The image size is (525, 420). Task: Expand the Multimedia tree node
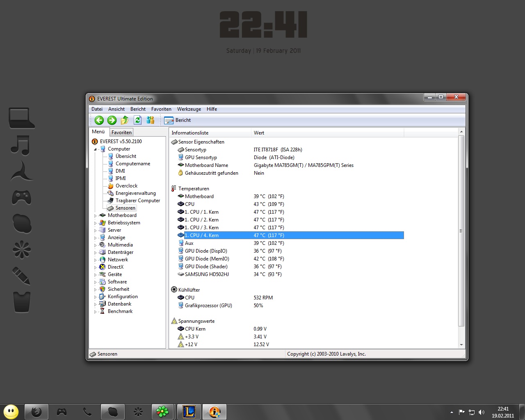(95, 245)
